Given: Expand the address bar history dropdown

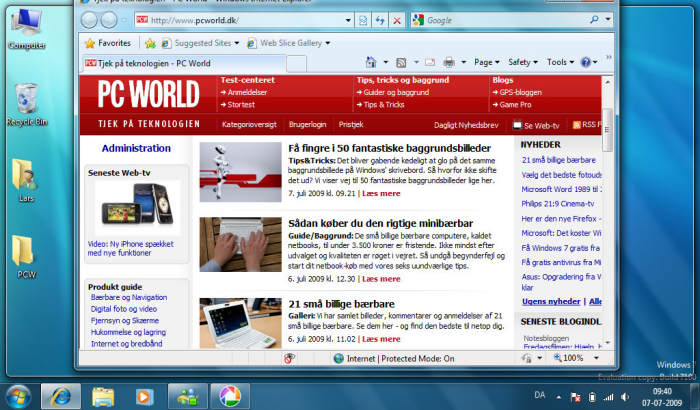Looking at the screenshot, I should (x=348, y=21).
